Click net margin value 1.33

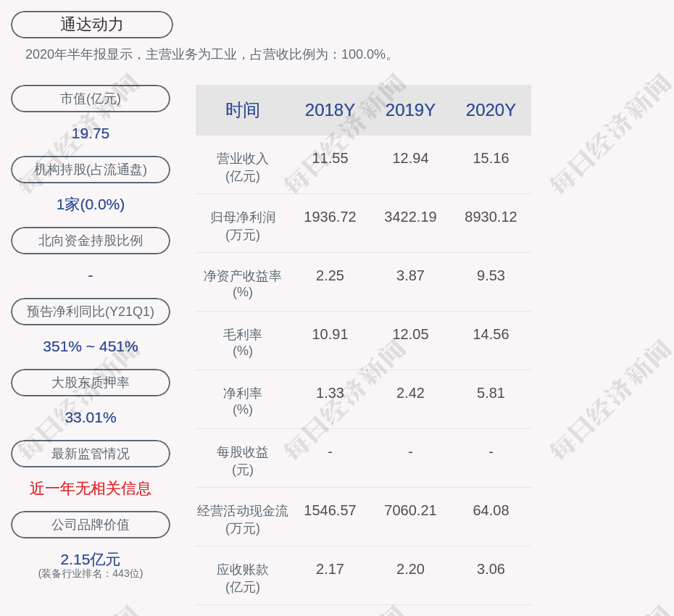click(330, 393)
